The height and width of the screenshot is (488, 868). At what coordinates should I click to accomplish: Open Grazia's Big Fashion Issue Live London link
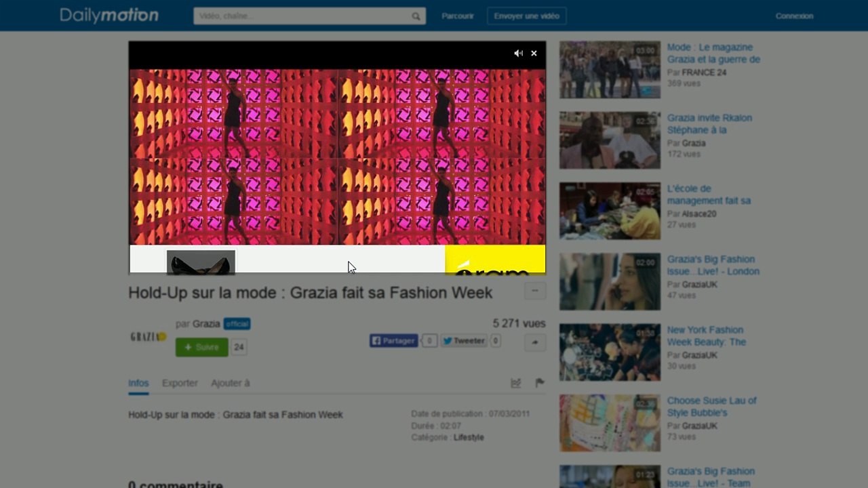(x=713, y=265)
